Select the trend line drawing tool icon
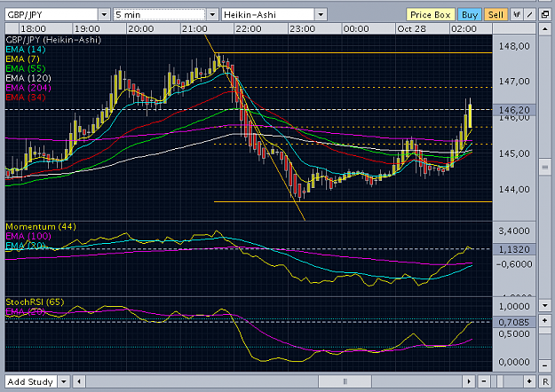555x392 pixels. (529, 15)
